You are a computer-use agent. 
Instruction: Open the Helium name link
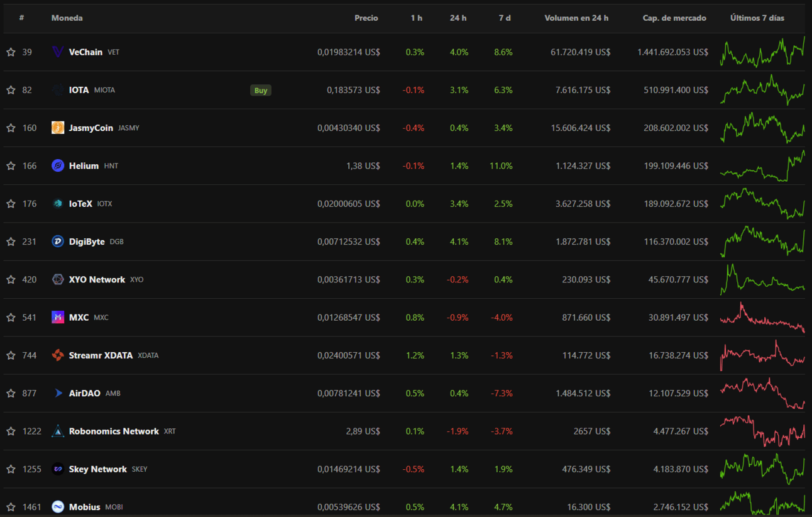point(84,166)
